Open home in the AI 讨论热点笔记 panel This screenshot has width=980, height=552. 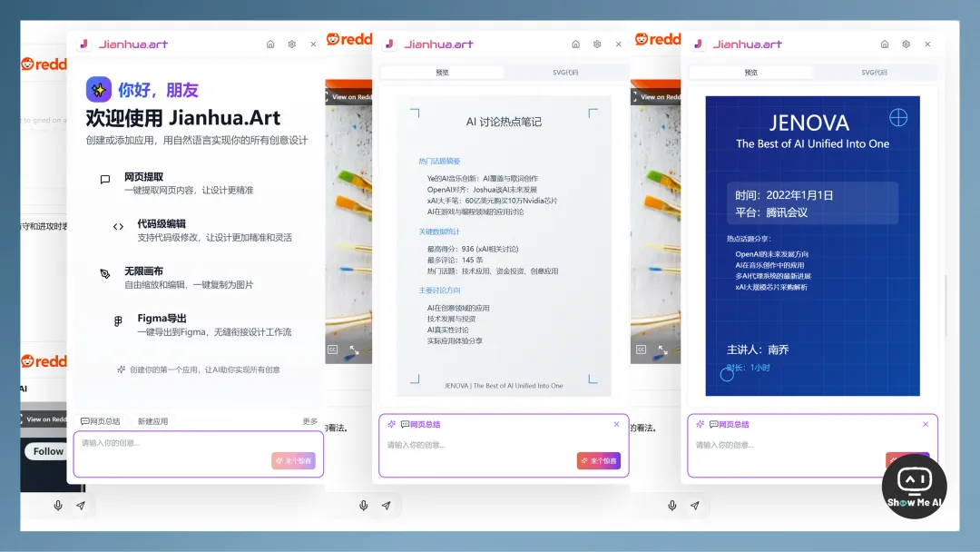coord(575,44)
